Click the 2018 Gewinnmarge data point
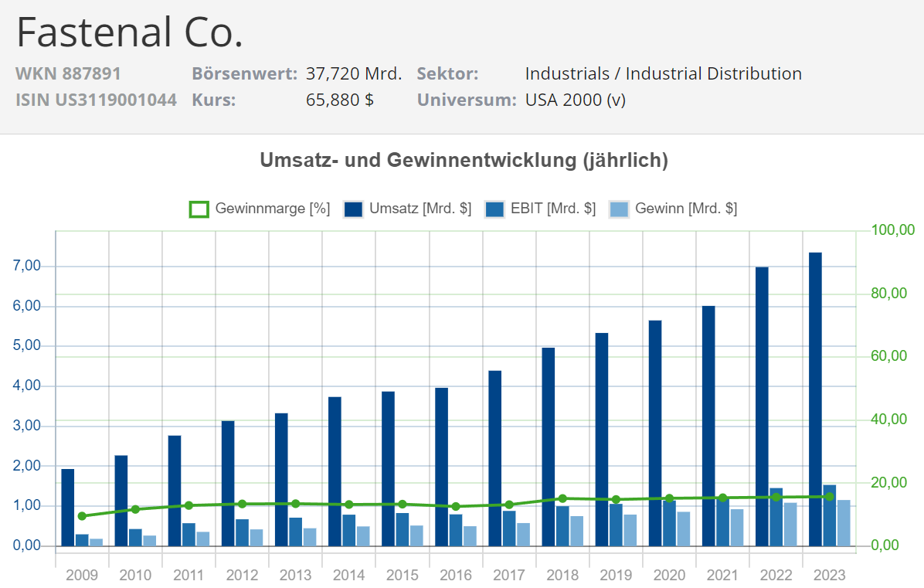Image resolution: width=924 pixels, height=588 pixels. (562, 498)
